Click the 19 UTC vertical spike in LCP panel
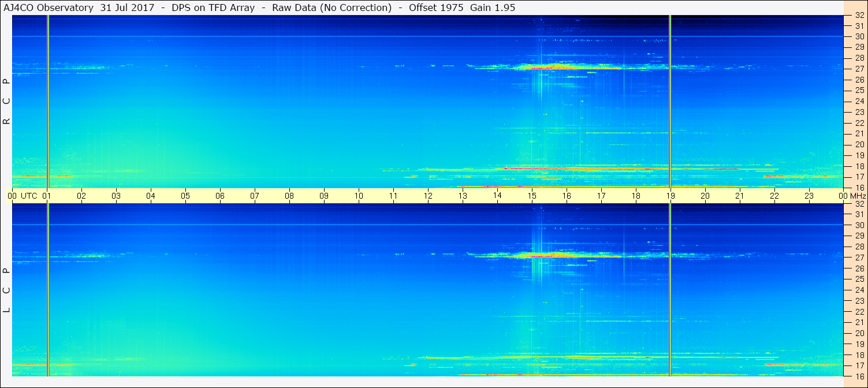868x388 pixels. [669, 290]
